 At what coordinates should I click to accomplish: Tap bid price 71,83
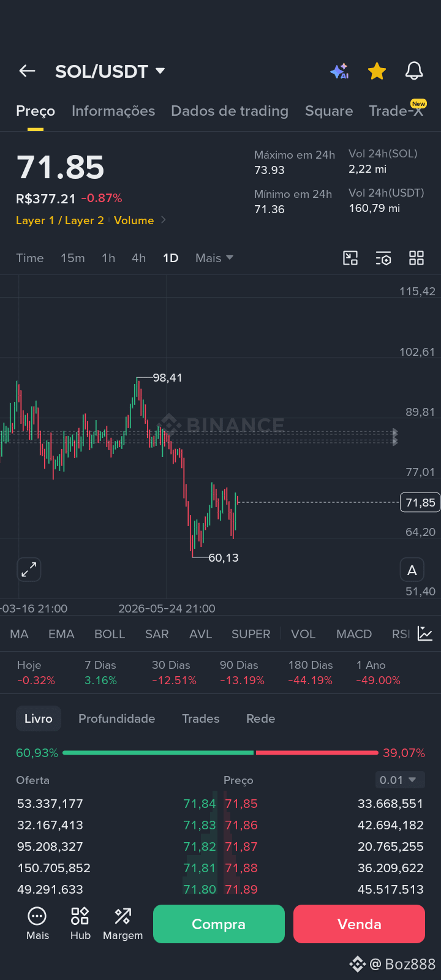point(200,825)
